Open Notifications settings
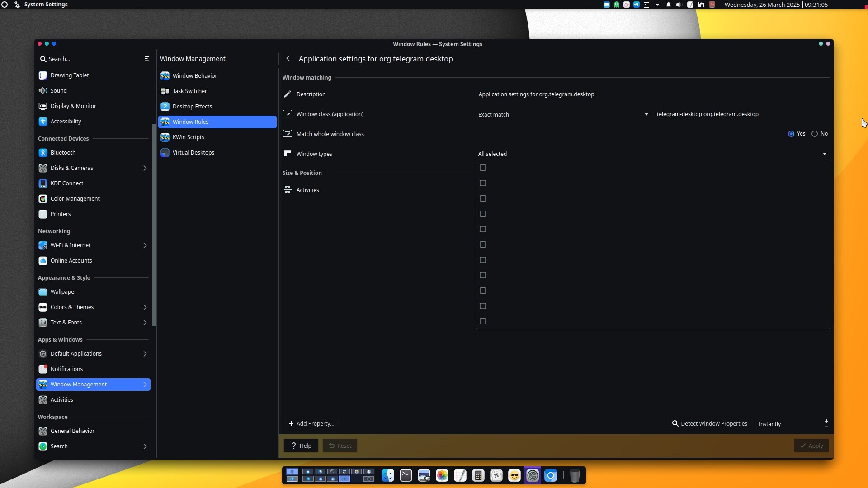Image resolution: width=868 pixels, height=488 pixels. [93, 369]
